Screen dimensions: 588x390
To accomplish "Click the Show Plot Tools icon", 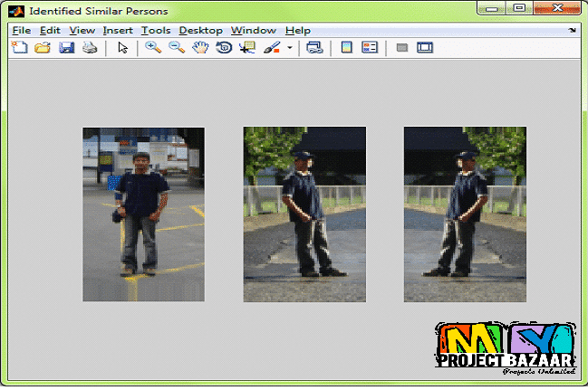I will [425, 48].
